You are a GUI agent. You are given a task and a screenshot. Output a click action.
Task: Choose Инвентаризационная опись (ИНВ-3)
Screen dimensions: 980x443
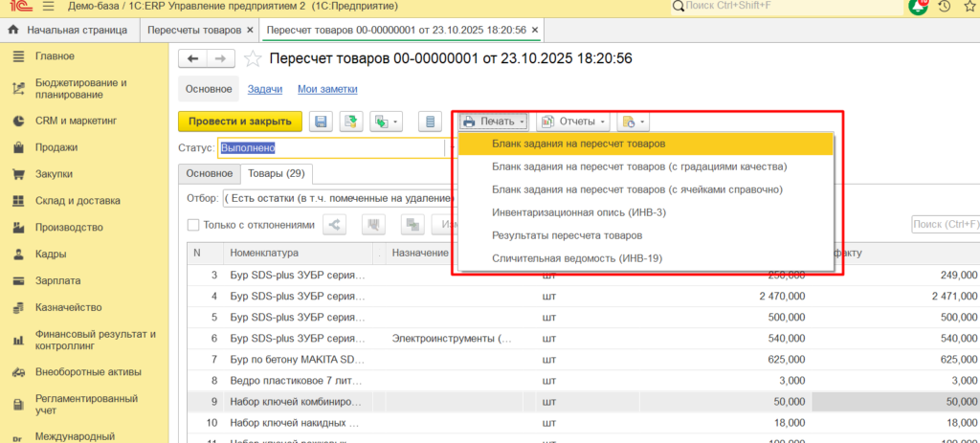(x=646, y=212)
